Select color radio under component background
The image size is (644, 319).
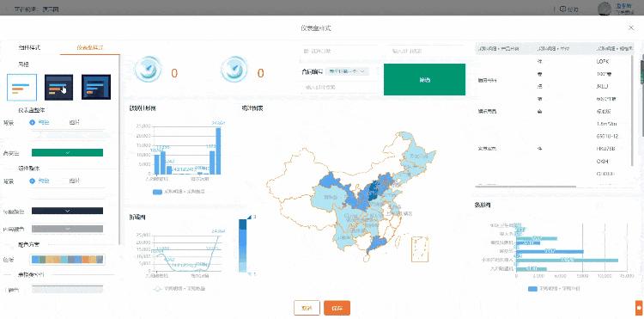point(33,181)
